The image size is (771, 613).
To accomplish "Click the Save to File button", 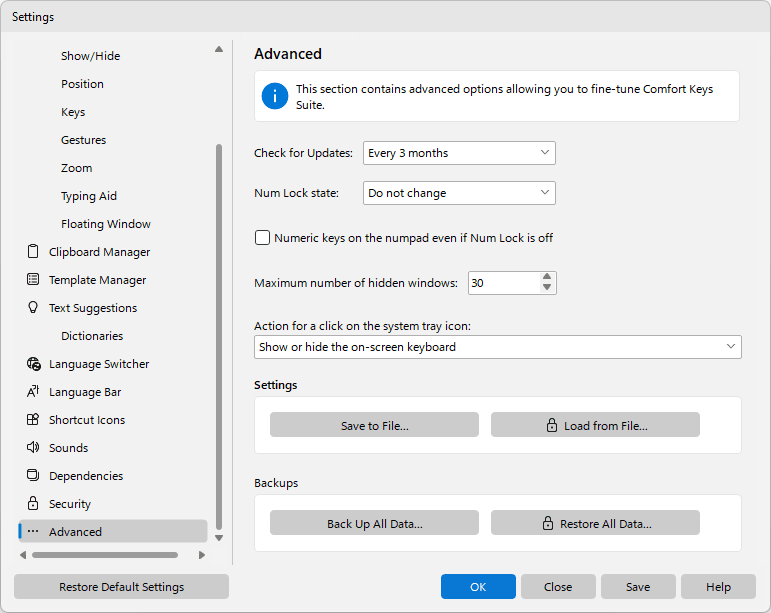I will pos(374,425).
